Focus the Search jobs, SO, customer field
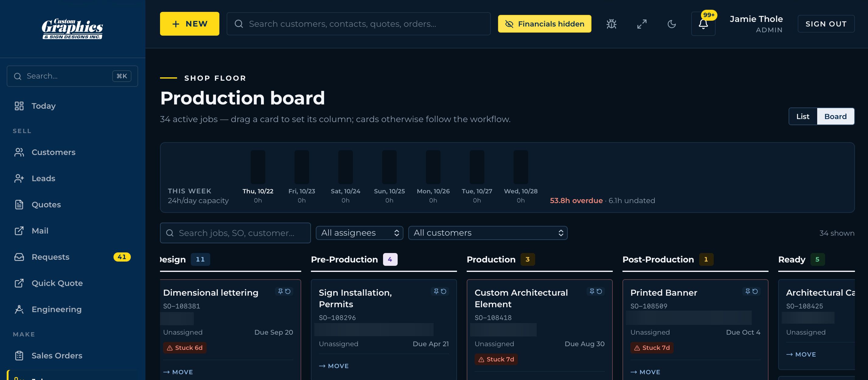 pyautogui.click(x=235, y=233)
